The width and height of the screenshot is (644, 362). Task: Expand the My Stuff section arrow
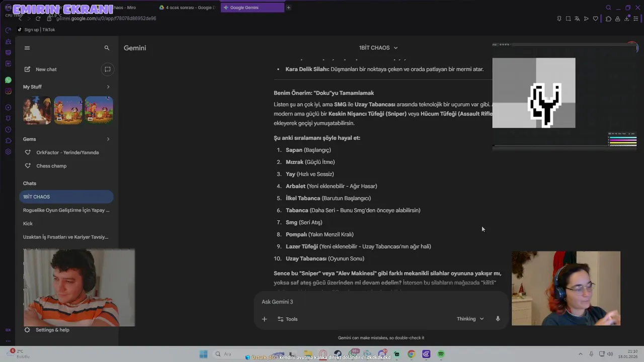(x=108, y=87)
